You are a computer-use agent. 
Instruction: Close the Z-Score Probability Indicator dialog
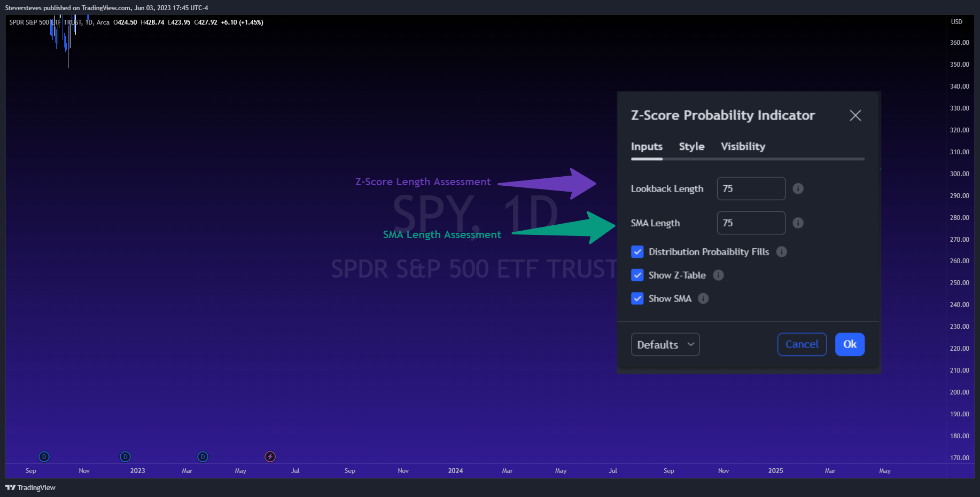tap(855, 115)
